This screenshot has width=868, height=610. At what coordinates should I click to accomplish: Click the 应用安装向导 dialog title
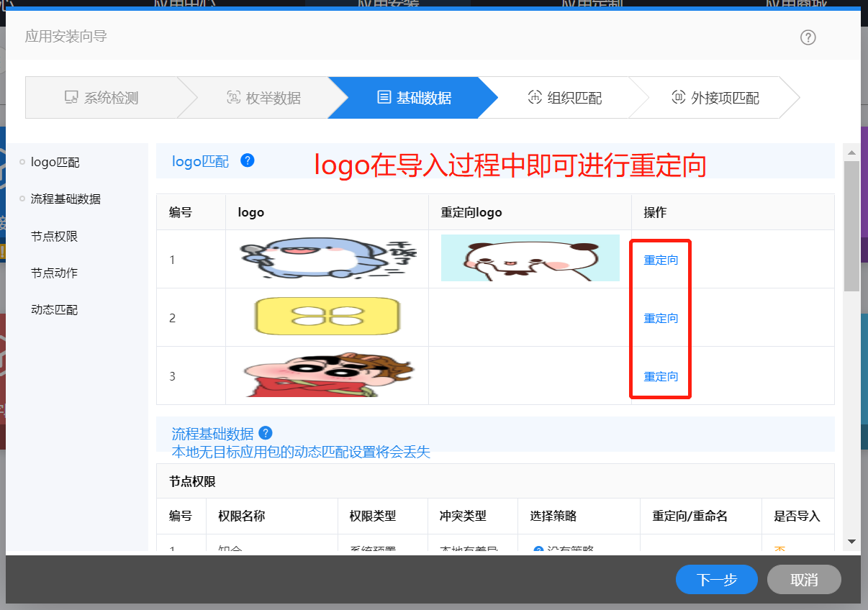pyautogui.click(x=65, y=36)
